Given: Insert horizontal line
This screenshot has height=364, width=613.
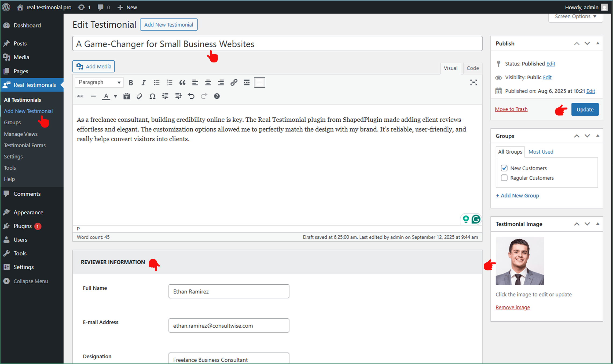Looking at the screenshot, I should (93, 96).
